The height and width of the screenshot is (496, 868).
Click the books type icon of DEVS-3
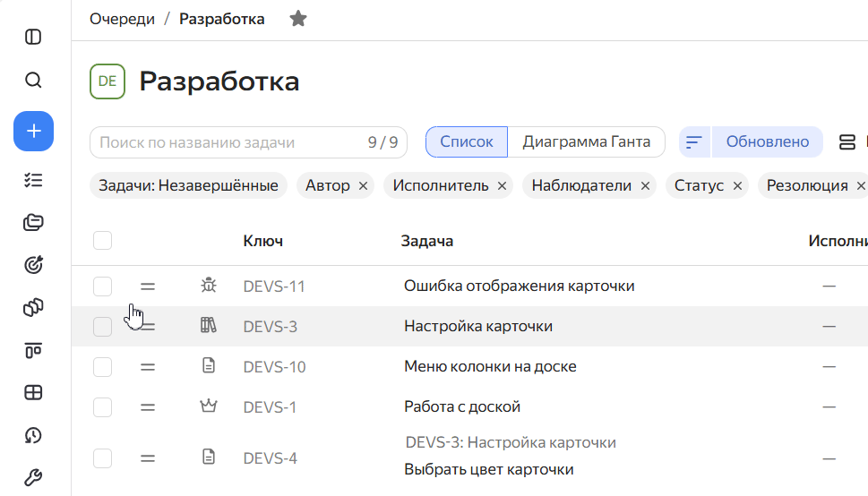(x=209, y=326)
